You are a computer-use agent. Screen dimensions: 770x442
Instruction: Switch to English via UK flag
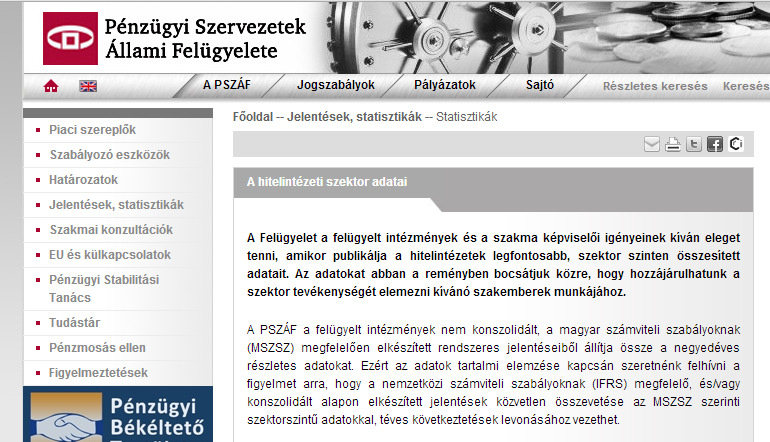88,86
